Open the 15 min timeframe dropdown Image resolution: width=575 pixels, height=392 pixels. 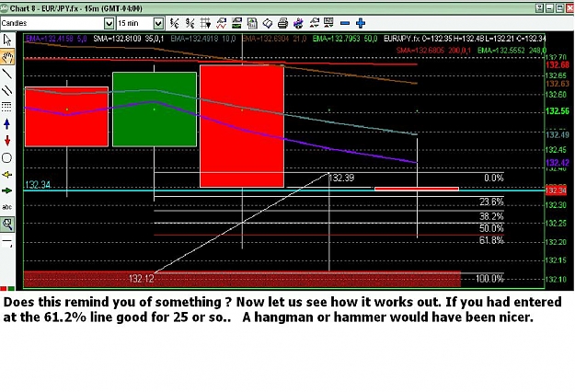tap(158, 24)
